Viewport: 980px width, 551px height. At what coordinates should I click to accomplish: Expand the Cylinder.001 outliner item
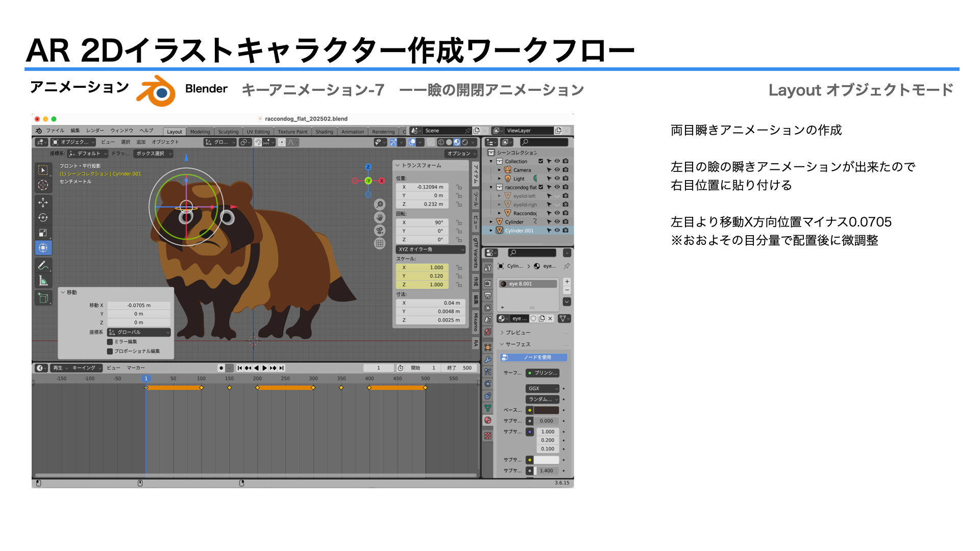pos(492,231)
